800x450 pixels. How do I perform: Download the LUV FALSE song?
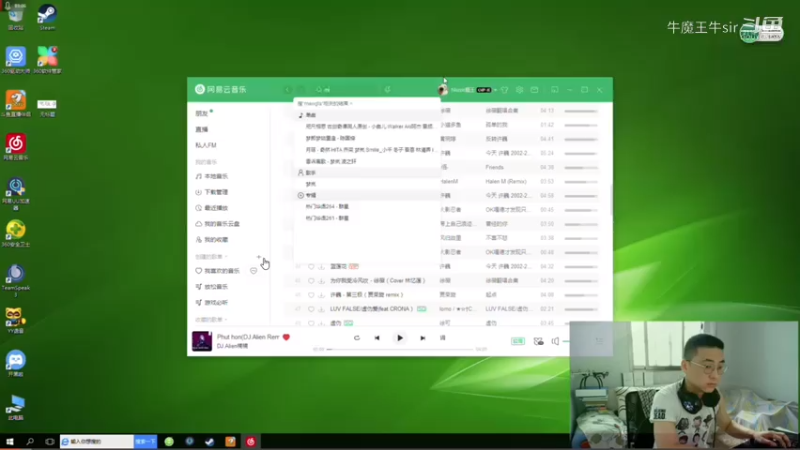[321, 309]
